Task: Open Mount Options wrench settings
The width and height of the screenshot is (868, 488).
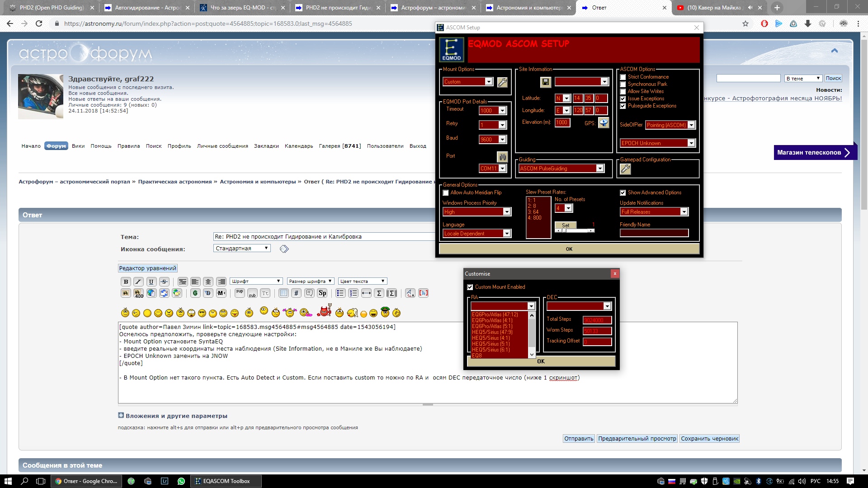Action: 502,82
